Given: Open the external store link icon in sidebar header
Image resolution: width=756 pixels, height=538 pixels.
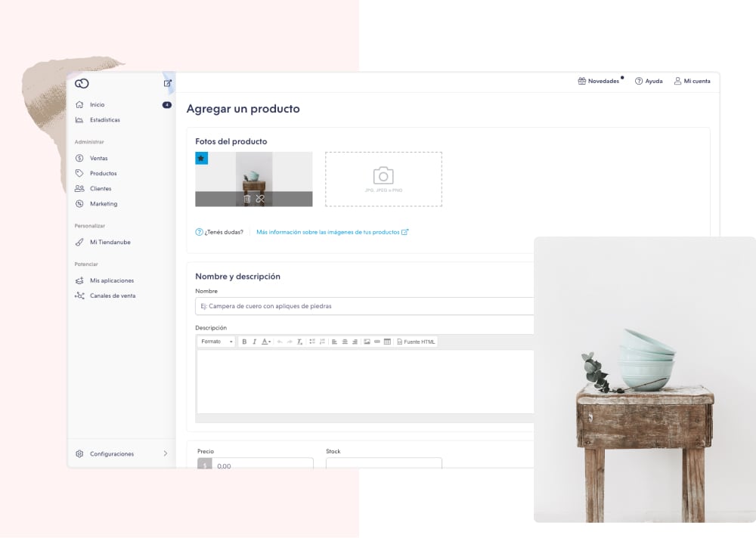Looking at the screenshot, I should (x=168, y=83).
